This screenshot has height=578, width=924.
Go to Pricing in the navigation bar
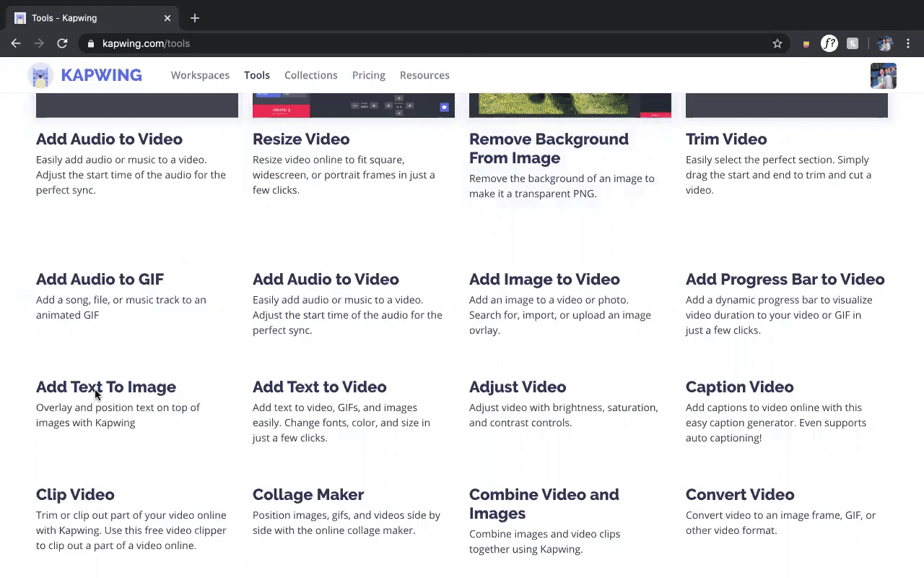click(x=369, y=75)
